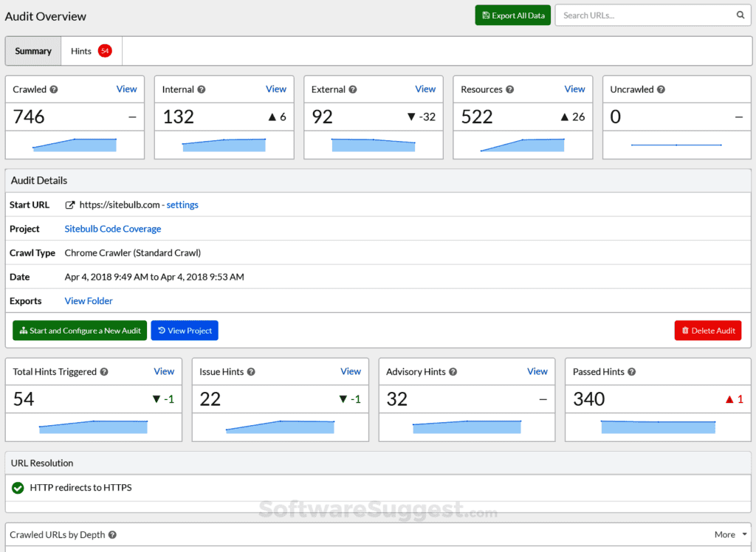Open help icon for Total Hints Triggered
The height and width of the screenshot is (552, 756).
(x=104, y=372)
